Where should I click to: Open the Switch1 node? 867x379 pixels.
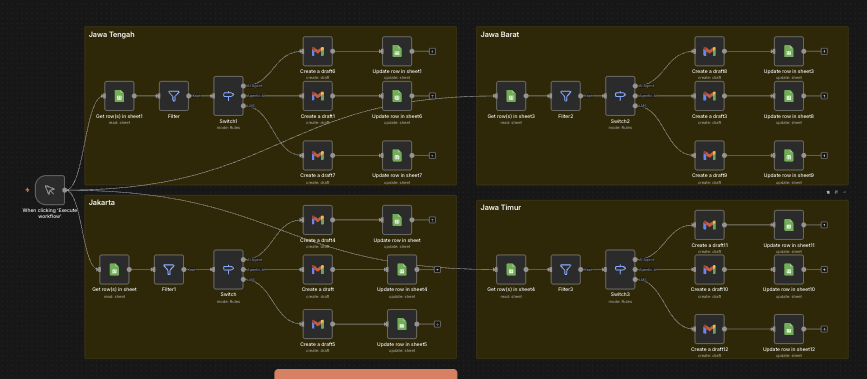coord(228,96)
